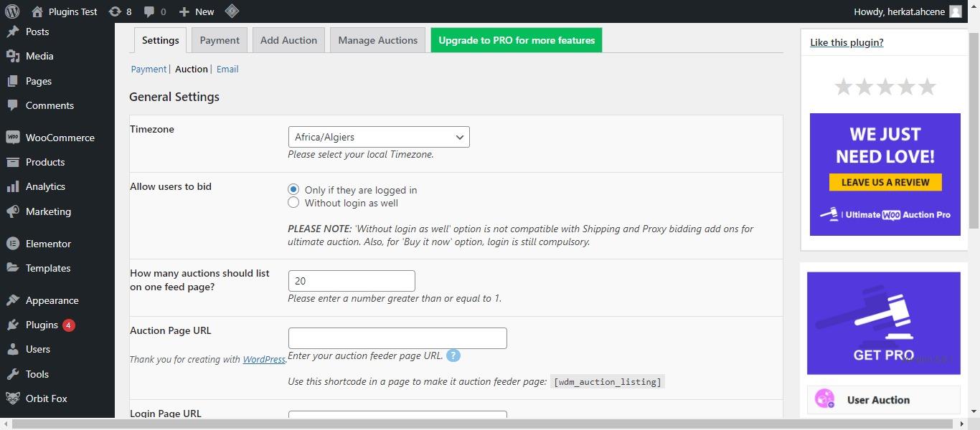Screen dimensions: 980x430
Task: Rate the plugin with the fifth star
Action: pos(927,87)
